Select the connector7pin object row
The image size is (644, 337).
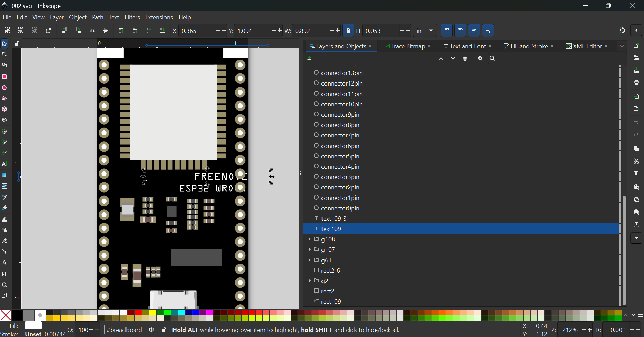point(461,135)
